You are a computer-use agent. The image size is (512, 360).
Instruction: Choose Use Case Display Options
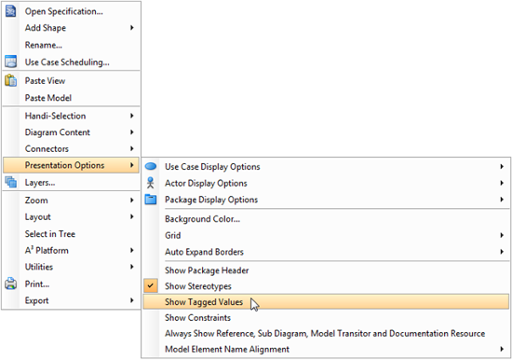click(326, 166)
